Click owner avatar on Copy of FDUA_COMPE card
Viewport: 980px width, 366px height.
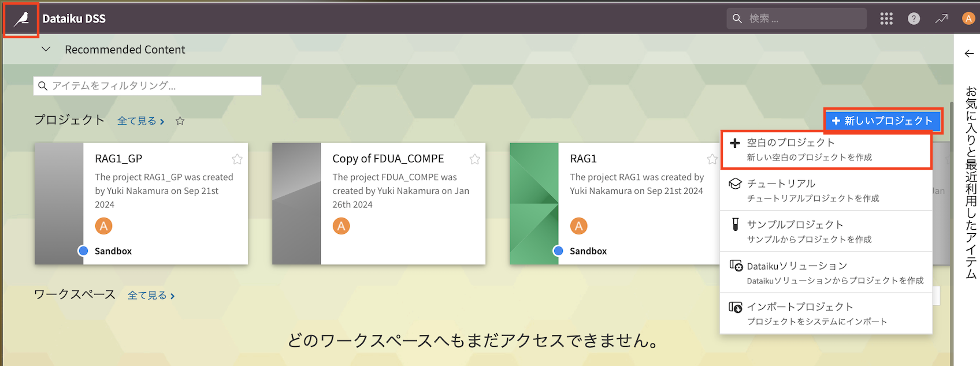(x=341, y=226)
